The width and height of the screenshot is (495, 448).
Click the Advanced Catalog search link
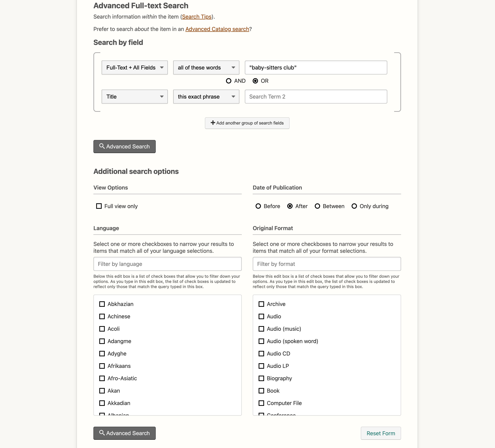[x=217, y=29]
